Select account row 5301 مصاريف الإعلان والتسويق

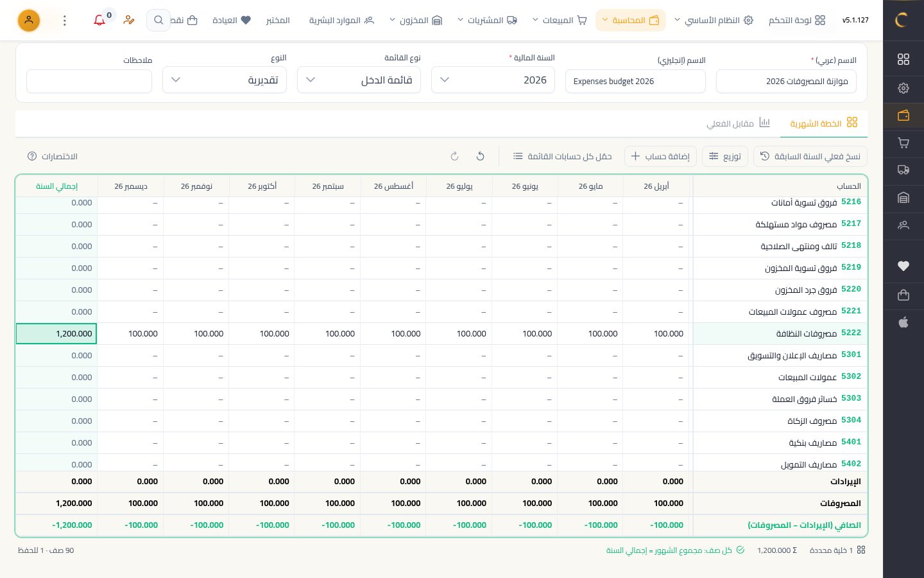click(x=780, y=355)
